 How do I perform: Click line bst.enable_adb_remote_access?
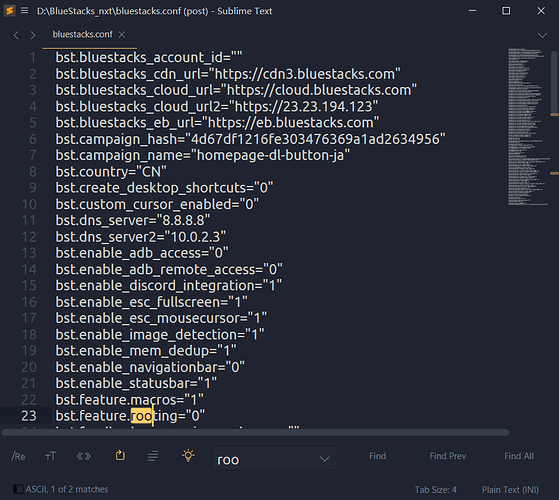[x=169, y=269]
